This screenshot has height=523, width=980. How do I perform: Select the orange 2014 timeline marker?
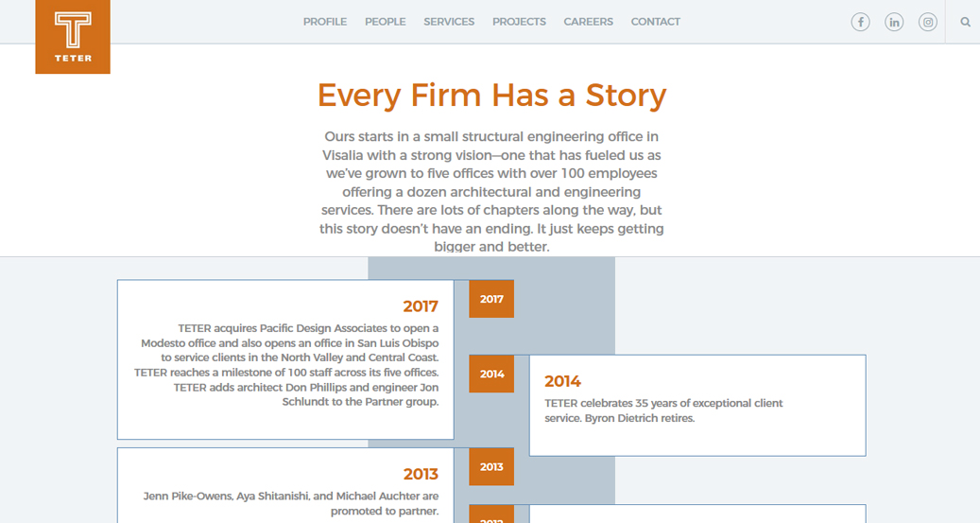pos(491,374)
